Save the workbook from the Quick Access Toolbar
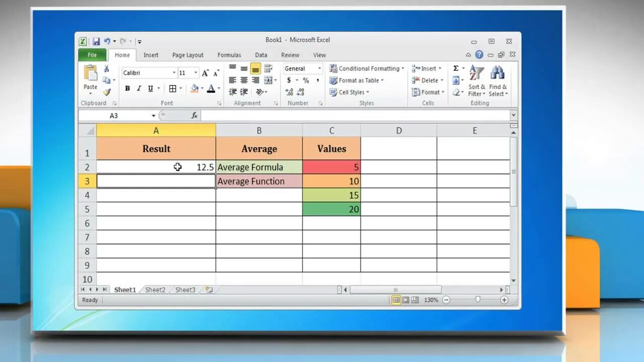 96,42
